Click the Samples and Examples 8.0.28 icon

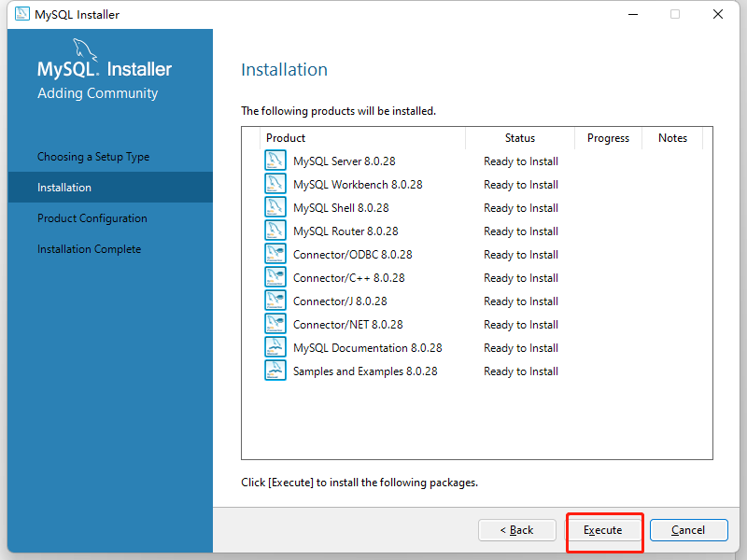[275, 371]
